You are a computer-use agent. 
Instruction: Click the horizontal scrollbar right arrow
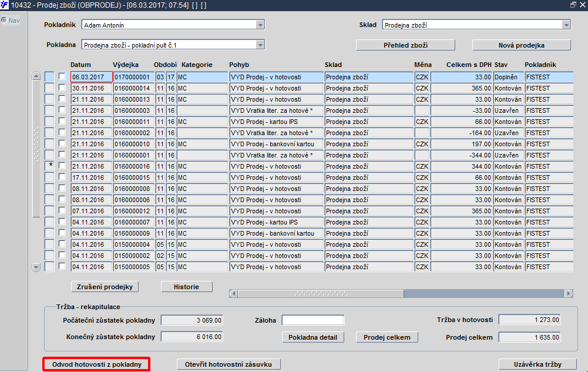point(569,293)
